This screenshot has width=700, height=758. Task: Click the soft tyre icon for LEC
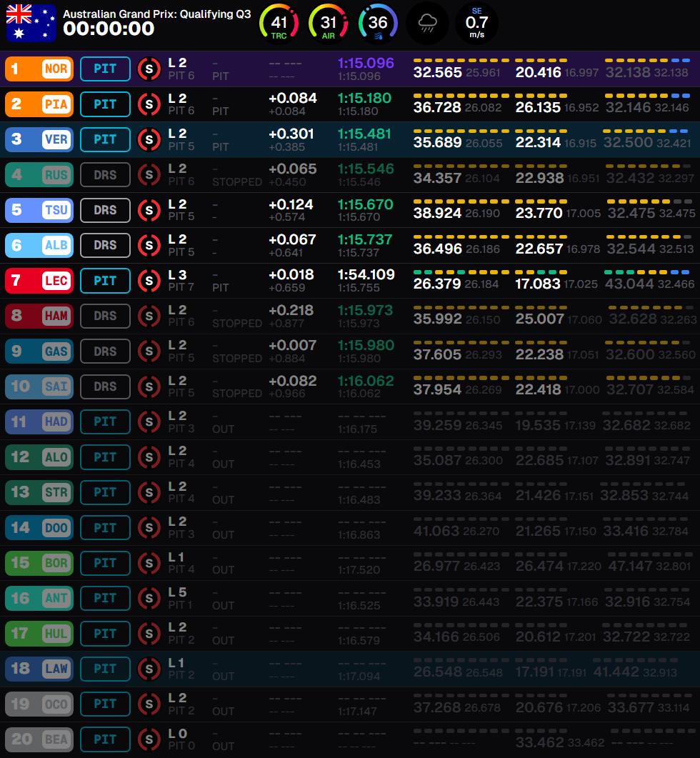[x=149, y=281]
